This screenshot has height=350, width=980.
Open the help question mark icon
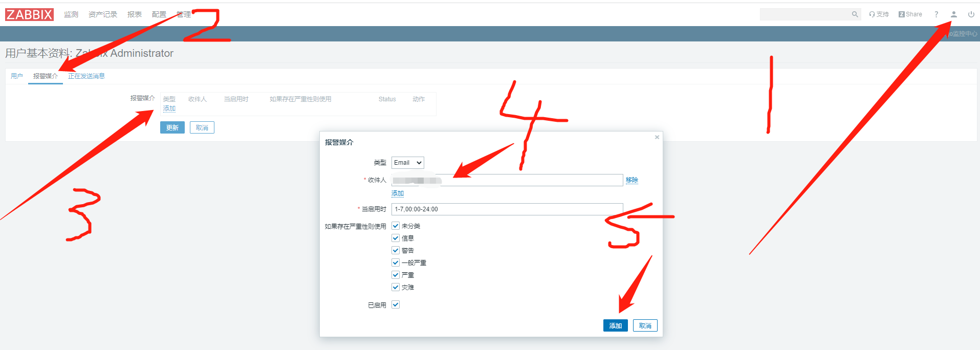tap(936, 14)
